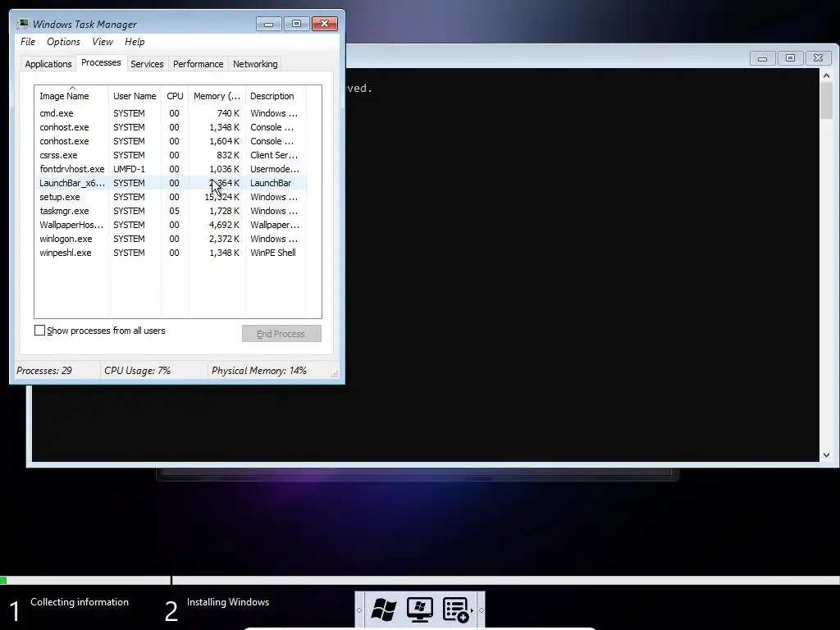Select the taskmgr.exe process
This screenshot has height=630, width=840.
171,211
